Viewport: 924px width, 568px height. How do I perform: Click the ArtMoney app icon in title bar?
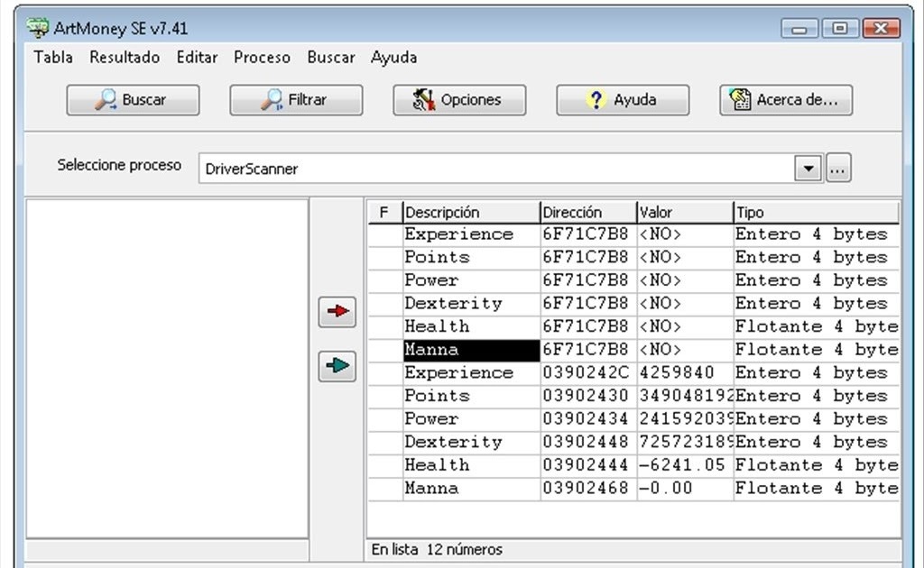38,28
